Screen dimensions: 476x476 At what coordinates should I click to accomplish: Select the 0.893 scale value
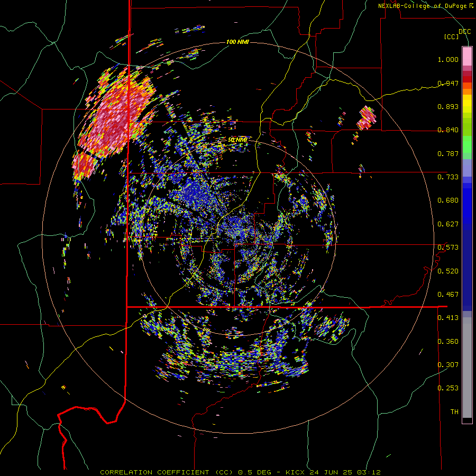[448, 106]
